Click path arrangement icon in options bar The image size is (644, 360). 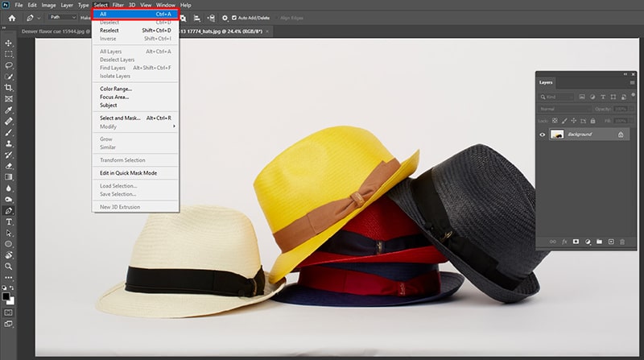(x=211, y=18)
